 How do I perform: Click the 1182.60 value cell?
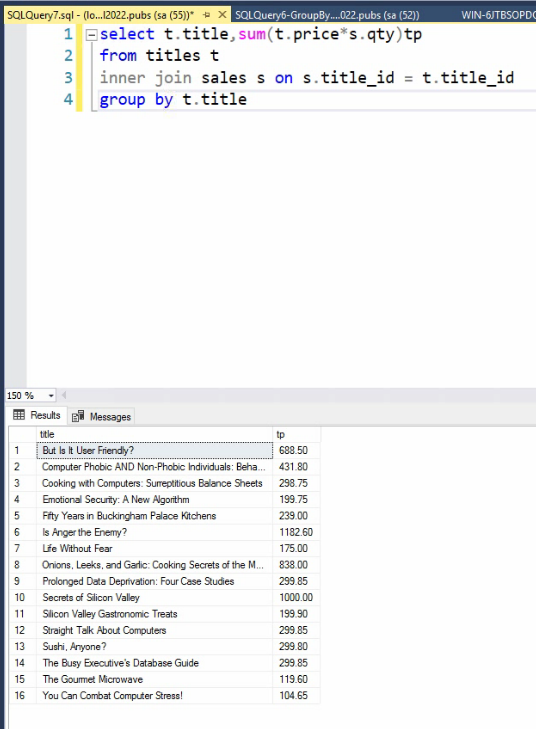[x=297, y=532]
